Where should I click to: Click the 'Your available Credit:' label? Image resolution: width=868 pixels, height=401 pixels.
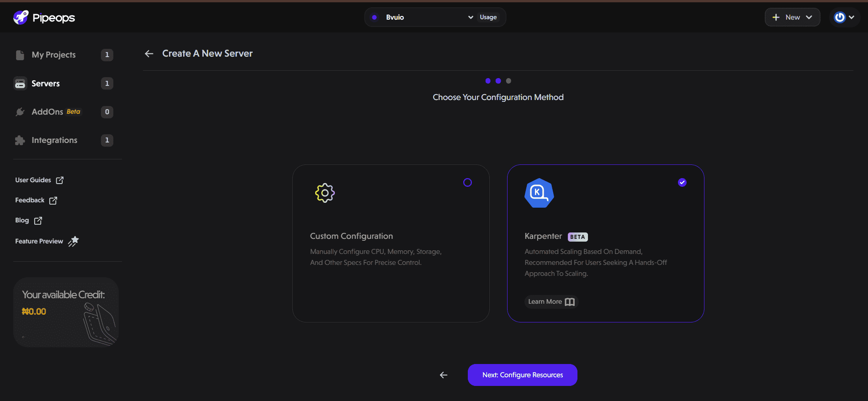(x=64, y=295)
